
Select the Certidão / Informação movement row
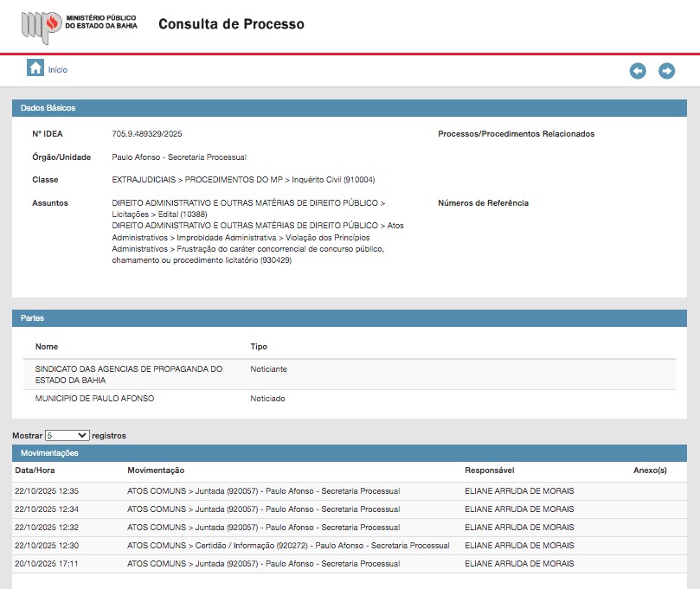pyautogui.click(x=287, y=546)
